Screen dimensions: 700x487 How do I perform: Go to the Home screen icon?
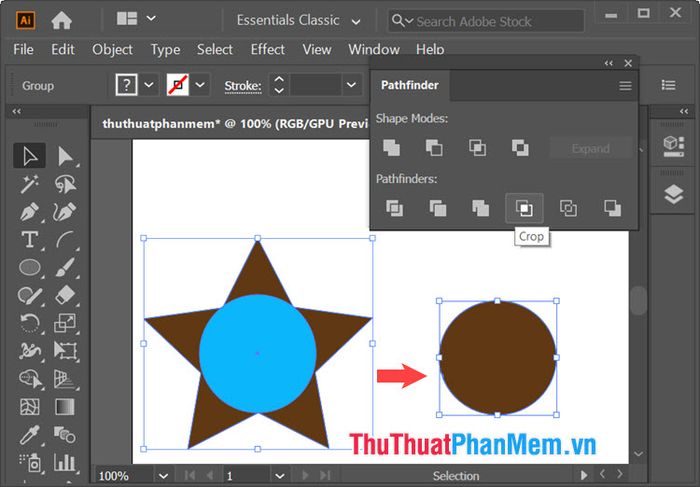click(62, 20)
